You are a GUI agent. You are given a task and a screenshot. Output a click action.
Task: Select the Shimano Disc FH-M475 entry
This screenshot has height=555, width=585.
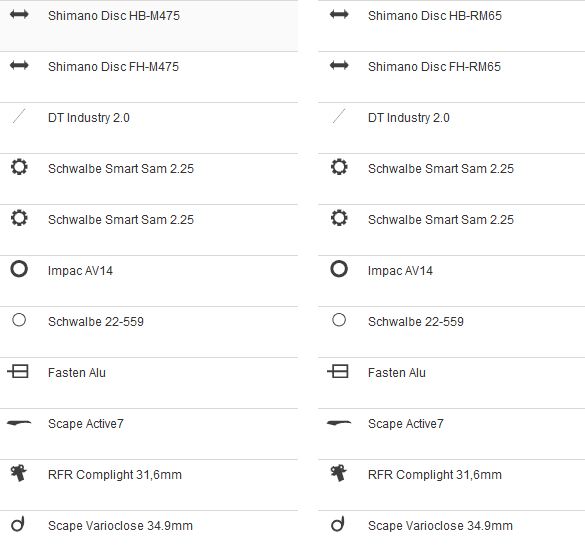coord(113,67)
